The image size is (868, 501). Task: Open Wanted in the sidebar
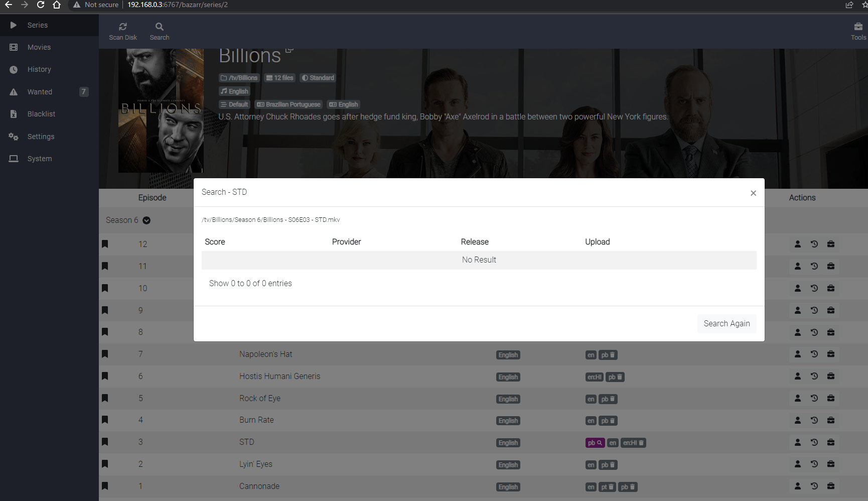[x=49, y=92]
